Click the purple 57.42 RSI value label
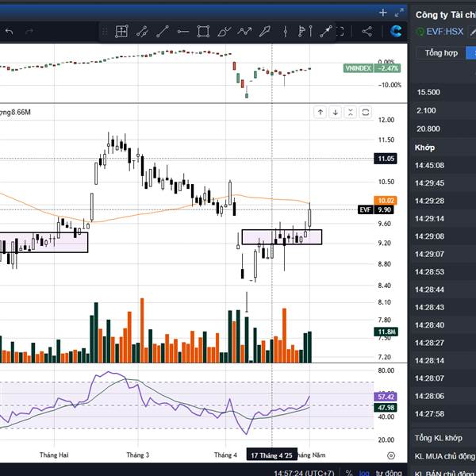 [386, 397]
